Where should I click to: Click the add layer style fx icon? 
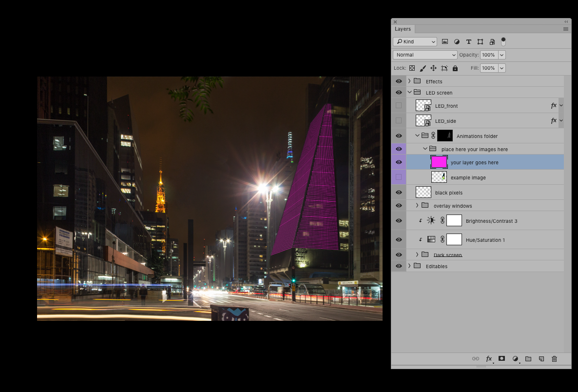(489, 359)
